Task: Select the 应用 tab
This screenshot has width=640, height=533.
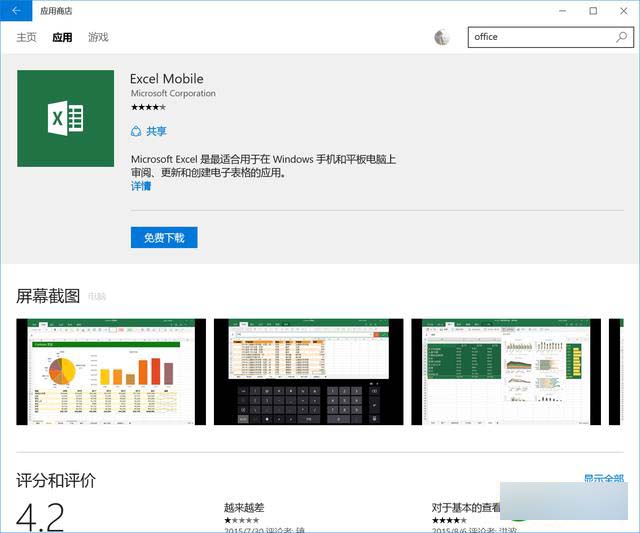Action: pos(62,37)
